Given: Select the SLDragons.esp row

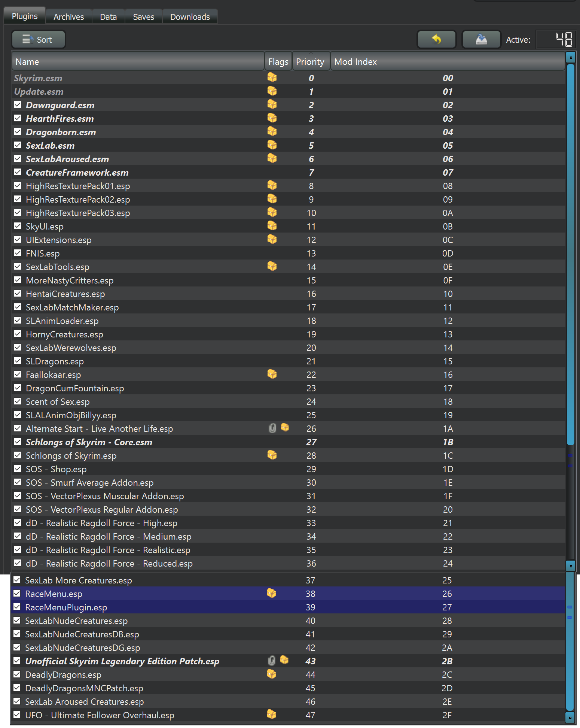Looking at the screenshot, I should click(x=288, y=361).
